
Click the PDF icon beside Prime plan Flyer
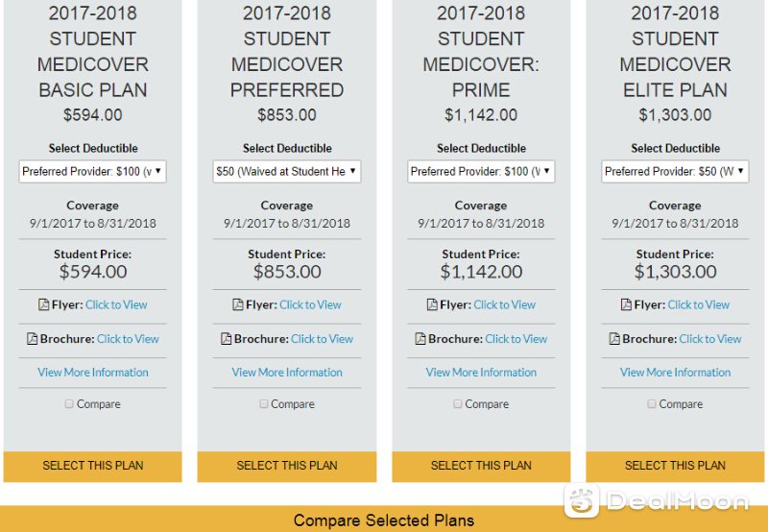tap(432, 304)
